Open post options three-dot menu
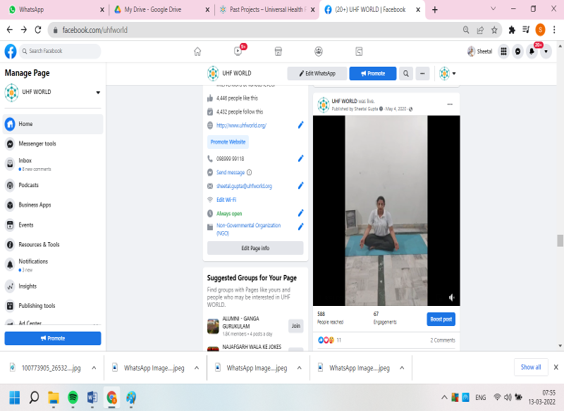The height and width of the screenshot is (411, 564). (x=450, y=104)
